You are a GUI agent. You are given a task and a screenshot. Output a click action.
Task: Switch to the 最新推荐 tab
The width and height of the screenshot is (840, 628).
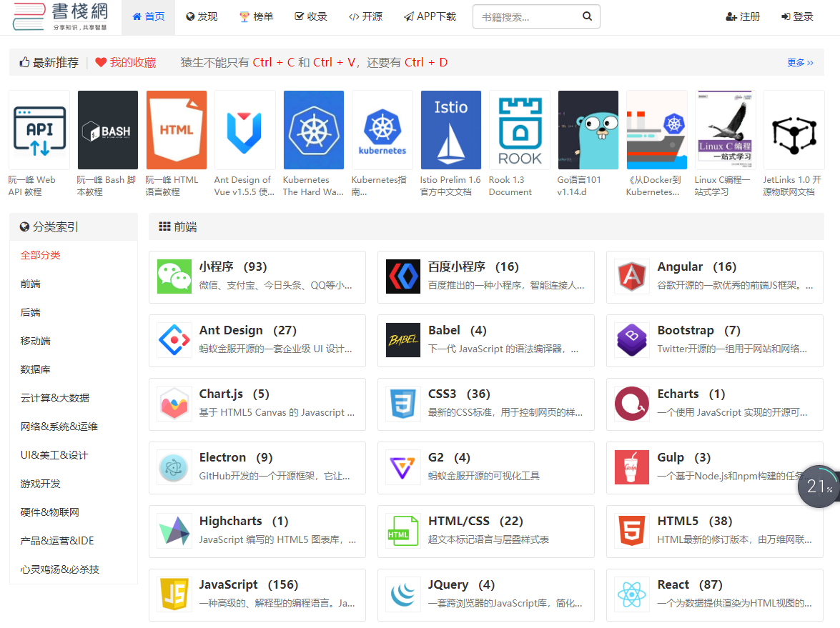(x=49, y=63)
